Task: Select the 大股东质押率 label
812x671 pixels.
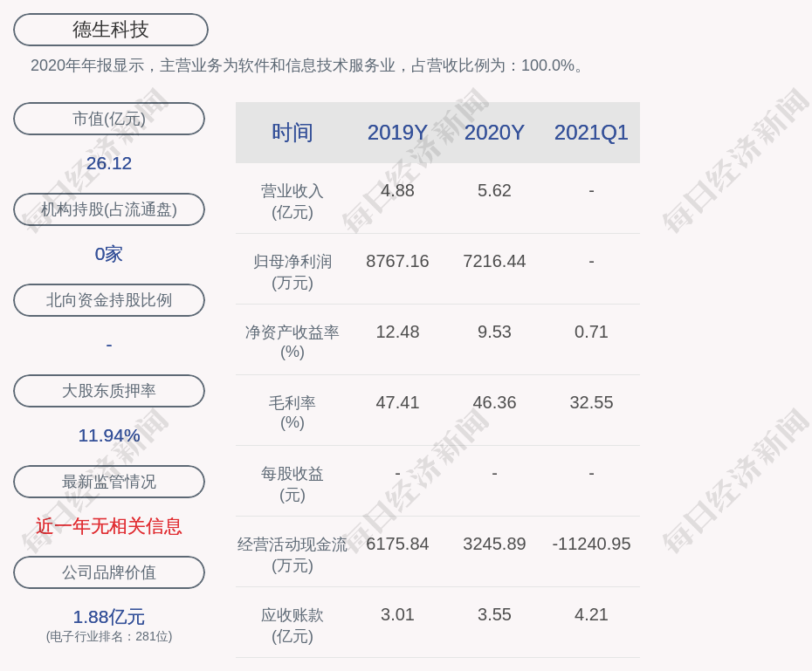Action: click(x=109, y=391)
